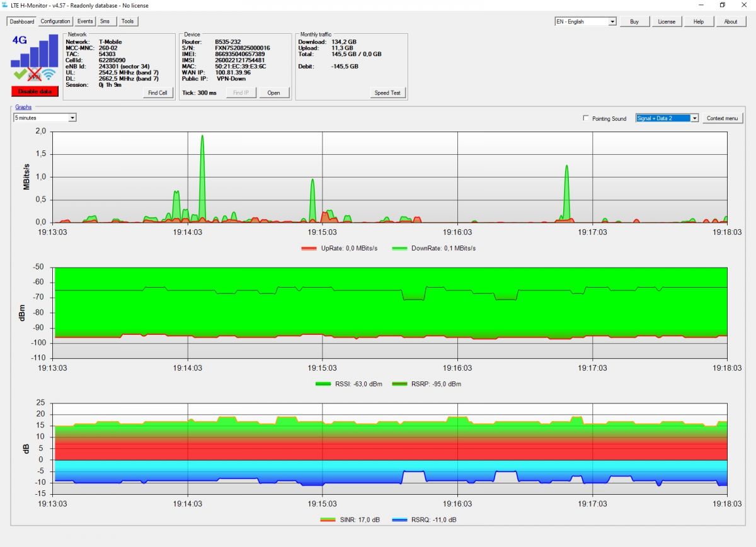756x547 pixels.
Task: Click the Session value 0j 1h 9m
Action: point(110,85)
